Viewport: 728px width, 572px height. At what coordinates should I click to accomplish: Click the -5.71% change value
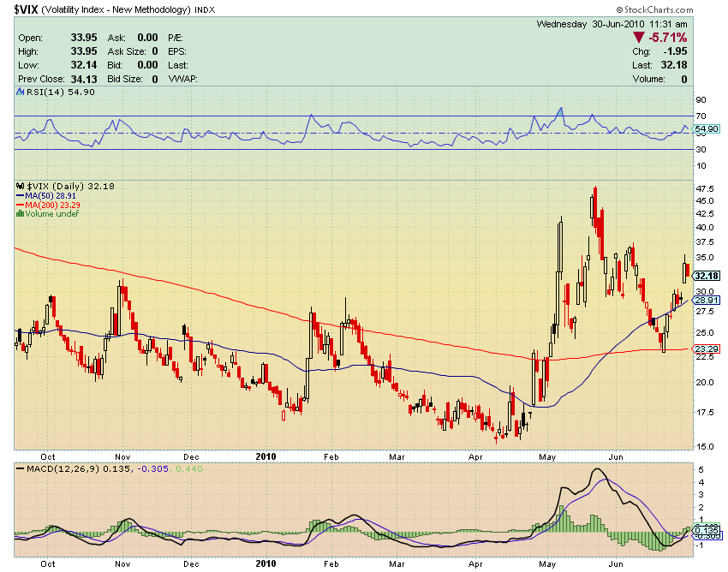click(x=668, y=37)
